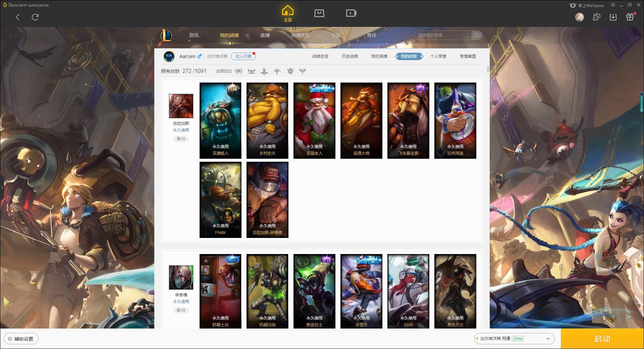The height and width of the screenshot is (349, 644).
Task: Switch to 直播 tab
Action: pyautogui.click(x=265, y=35)
